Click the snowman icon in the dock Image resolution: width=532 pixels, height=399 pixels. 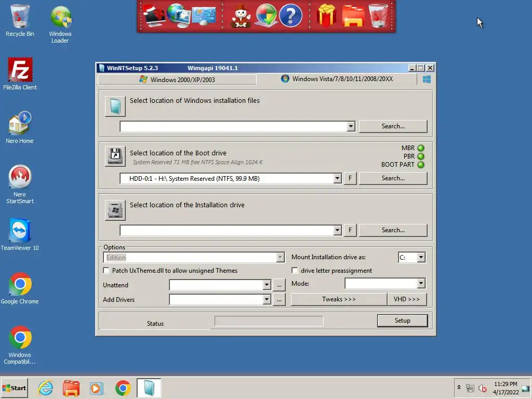coord(241,16)
